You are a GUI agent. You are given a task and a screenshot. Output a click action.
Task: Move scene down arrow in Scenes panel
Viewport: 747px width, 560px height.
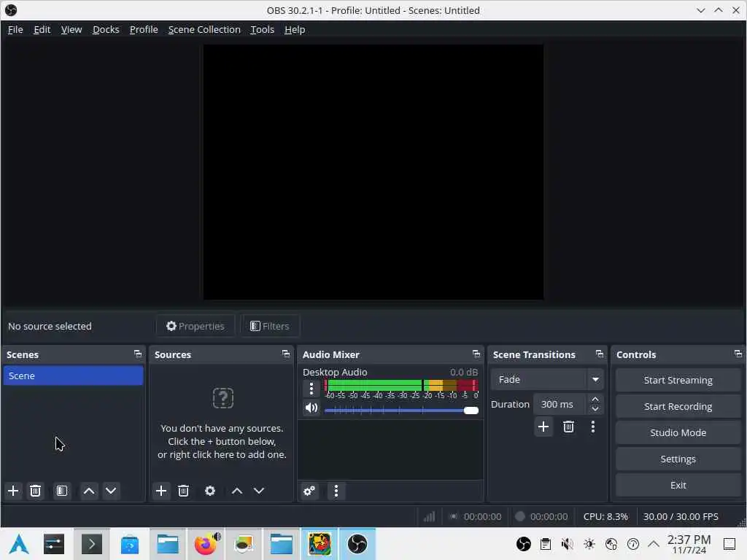[111, 491]
